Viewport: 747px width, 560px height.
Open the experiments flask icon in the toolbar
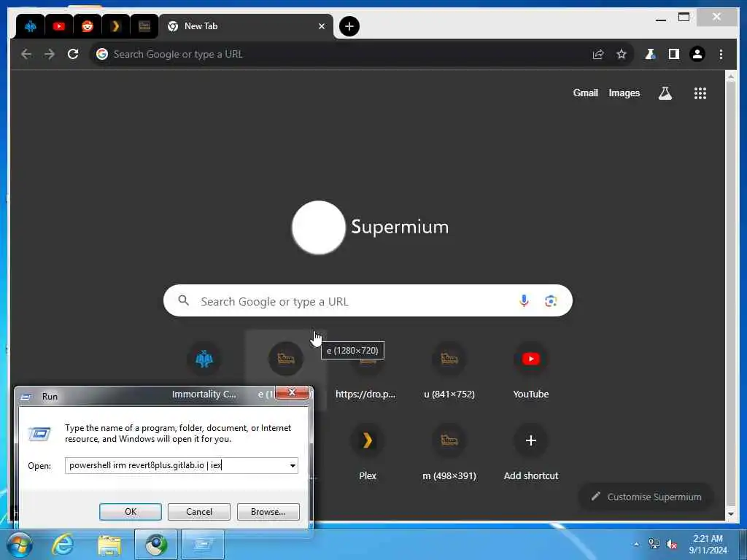[650, 54]
